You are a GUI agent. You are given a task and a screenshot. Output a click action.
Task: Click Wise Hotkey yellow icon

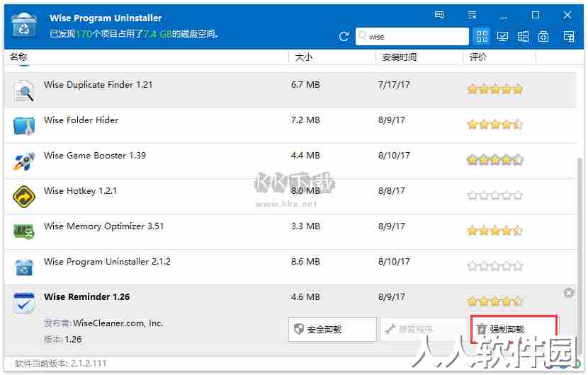[23, 196]
